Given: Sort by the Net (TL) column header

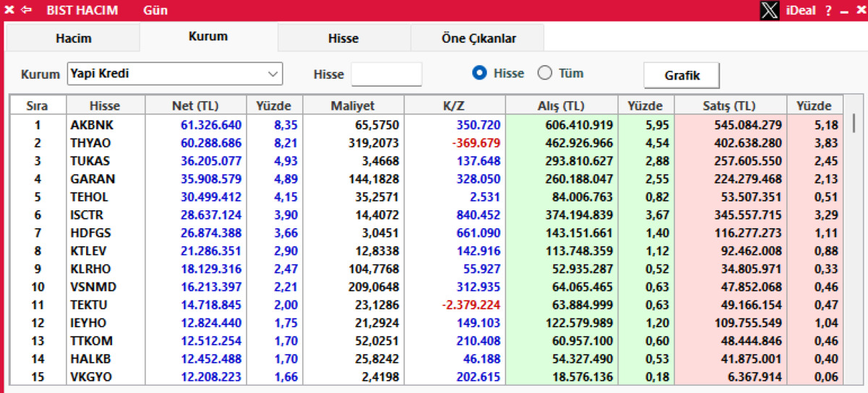Looking at the screenshot, I should click(196, 105).
